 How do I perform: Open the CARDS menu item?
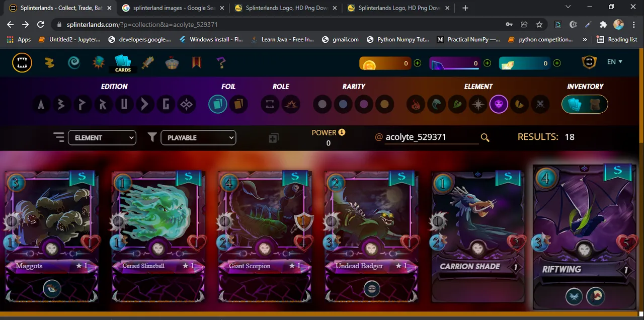coord(123,64)
